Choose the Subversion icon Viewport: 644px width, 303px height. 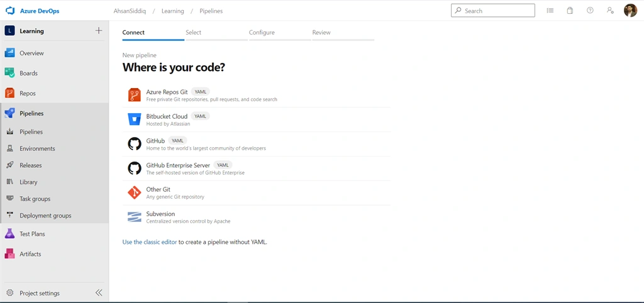click(135, 217)
